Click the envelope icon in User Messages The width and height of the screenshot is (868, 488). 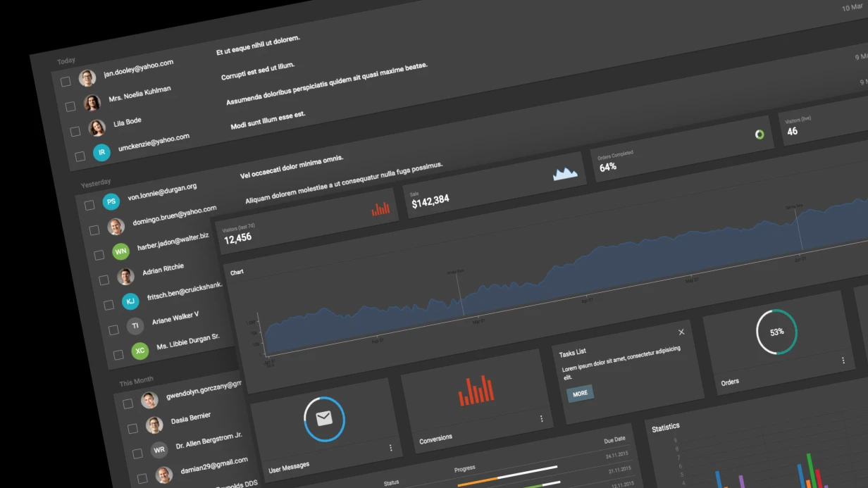click(324, 419)
